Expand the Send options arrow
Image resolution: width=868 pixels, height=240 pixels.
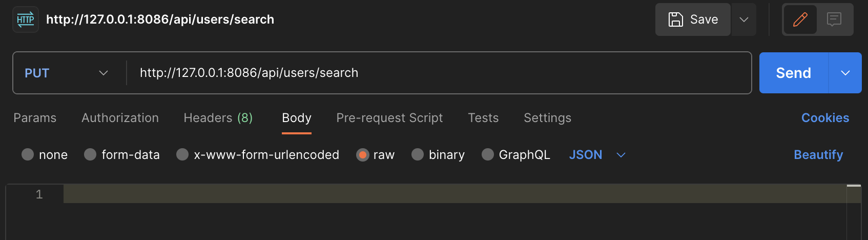tap(845, 73)
